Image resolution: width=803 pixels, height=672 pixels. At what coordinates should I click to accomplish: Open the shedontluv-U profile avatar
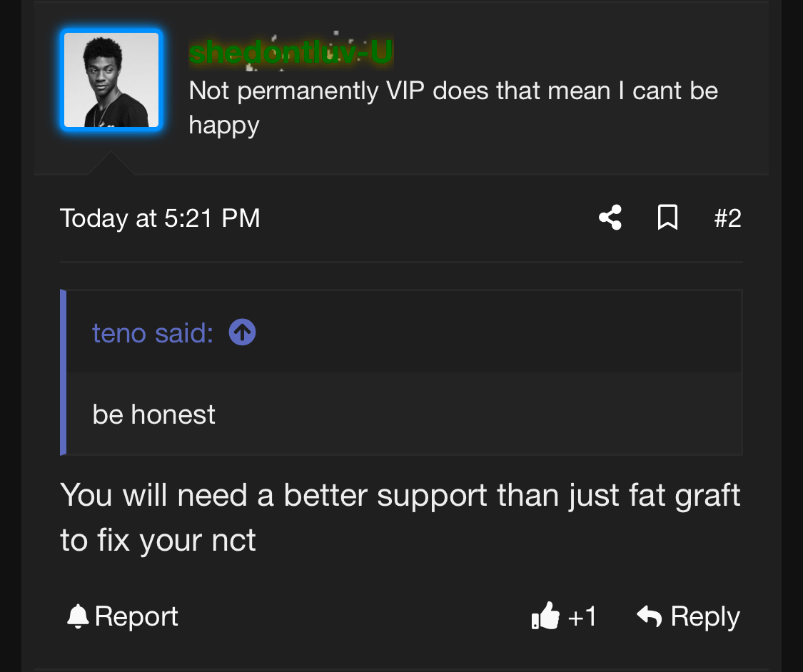coord(111,80)
